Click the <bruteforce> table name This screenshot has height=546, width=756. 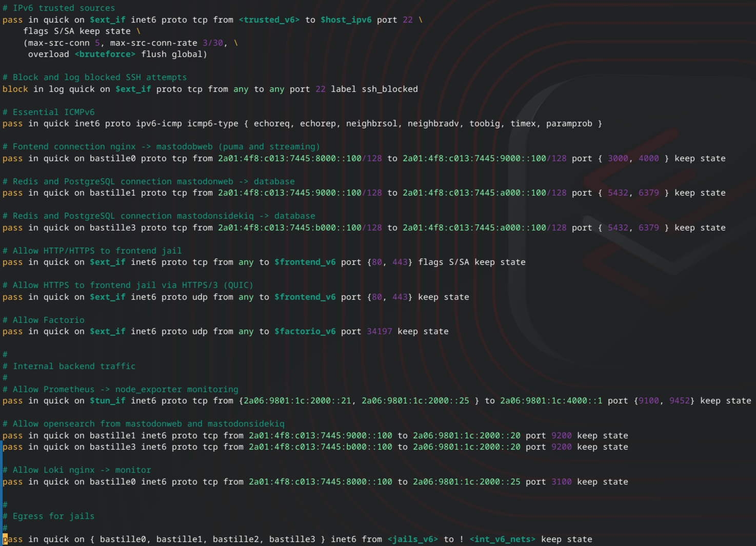click(x=105, y=54)
